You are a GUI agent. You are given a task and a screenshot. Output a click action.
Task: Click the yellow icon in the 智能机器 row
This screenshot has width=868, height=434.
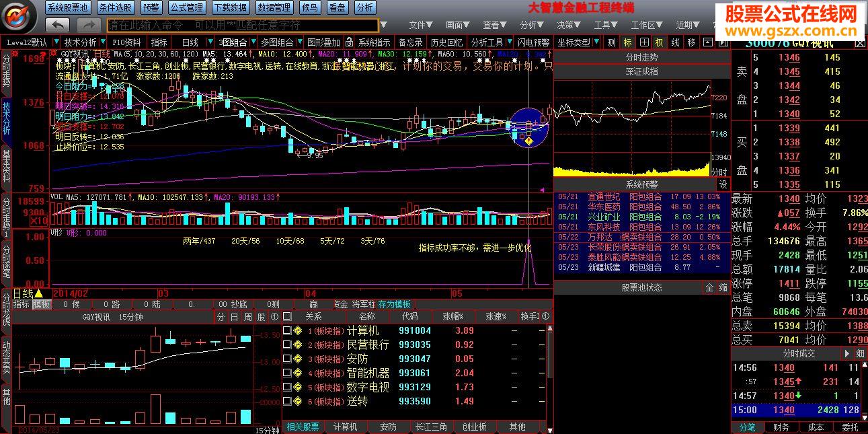[297, 373]
